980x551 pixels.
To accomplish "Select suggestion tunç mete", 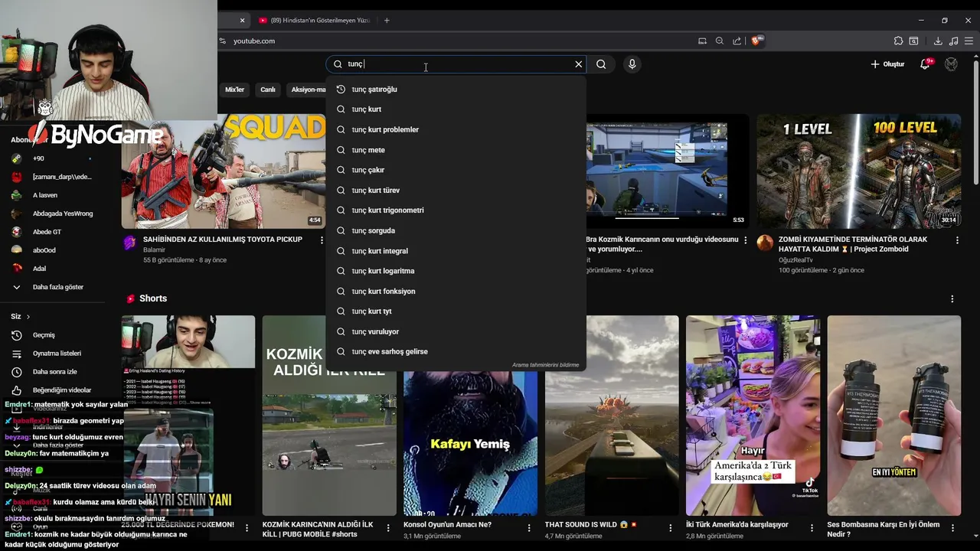I will click(x=456, y=150).
